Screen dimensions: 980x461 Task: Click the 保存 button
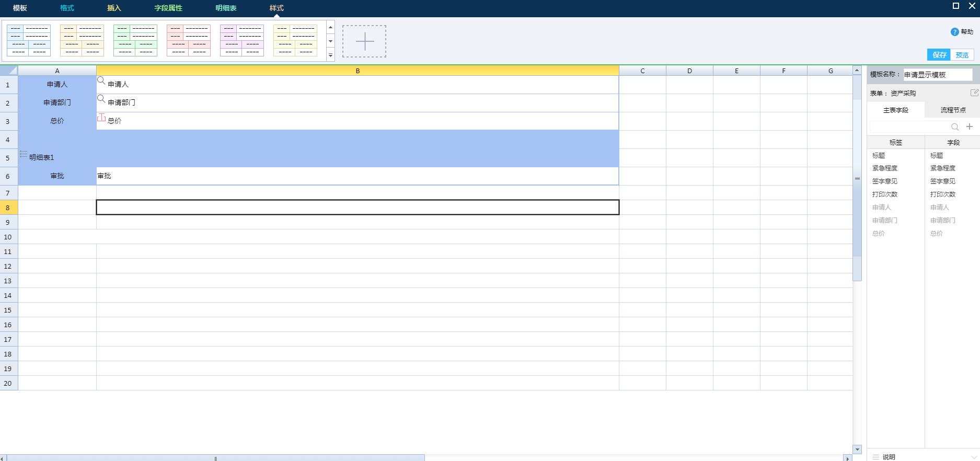[939, 55]
